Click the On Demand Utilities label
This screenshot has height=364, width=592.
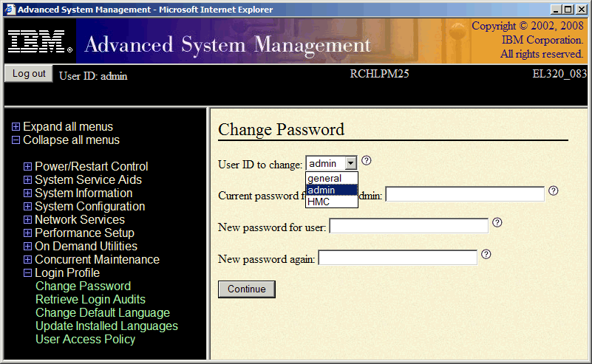(x=86, y=247)
